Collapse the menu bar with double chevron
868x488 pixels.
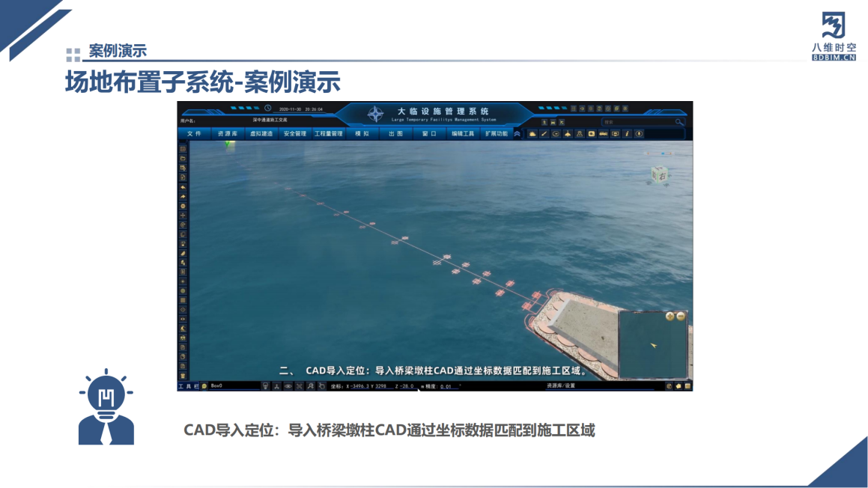point(517,134)
